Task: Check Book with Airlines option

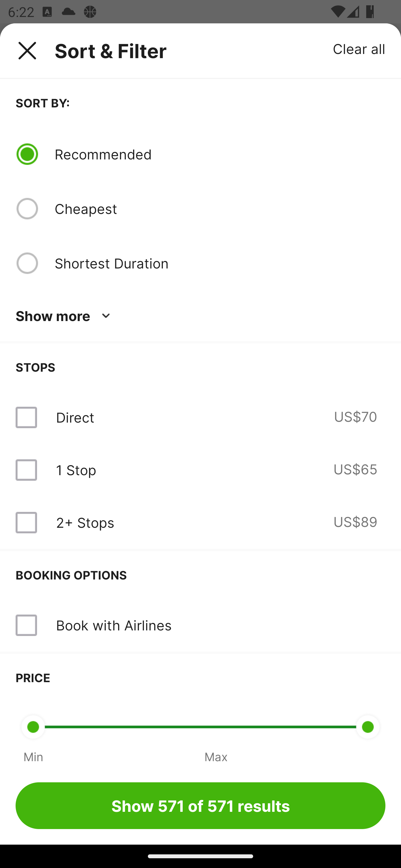Action: click(26, 625)
